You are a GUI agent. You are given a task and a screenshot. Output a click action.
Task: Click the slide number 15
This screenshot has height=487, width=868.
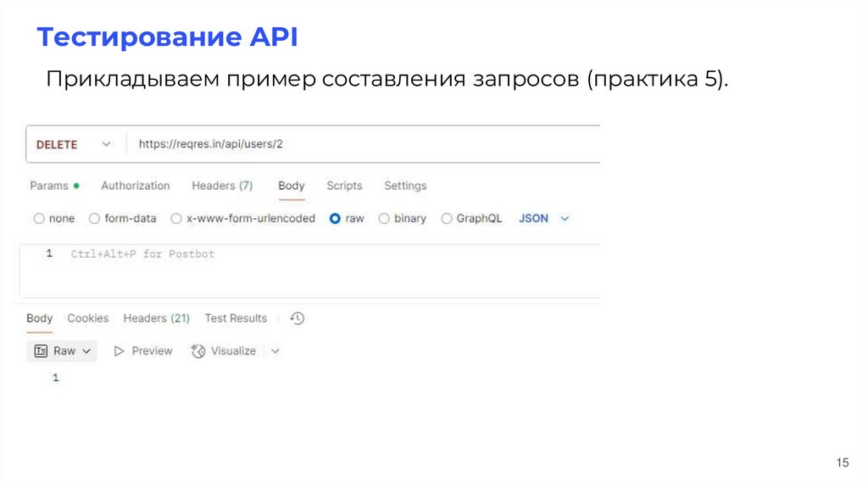coord(843,462)
